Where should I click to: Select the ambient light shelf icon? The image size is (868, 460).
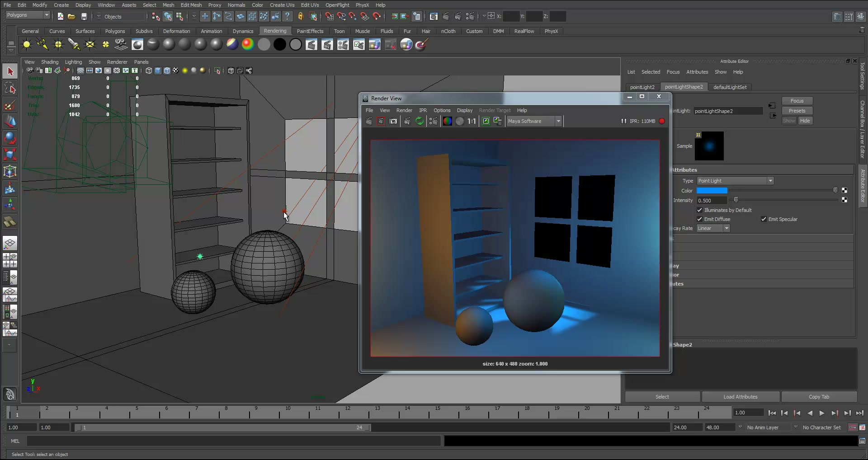point(27,44)
